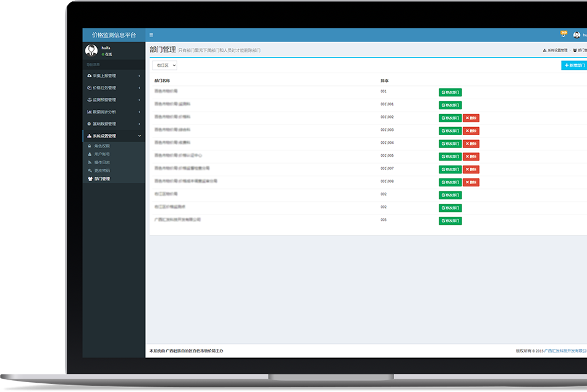Screen dimensions: 587x392
Task: Click the 广西汇发科技 footer company link
Action: coord(565,351)
